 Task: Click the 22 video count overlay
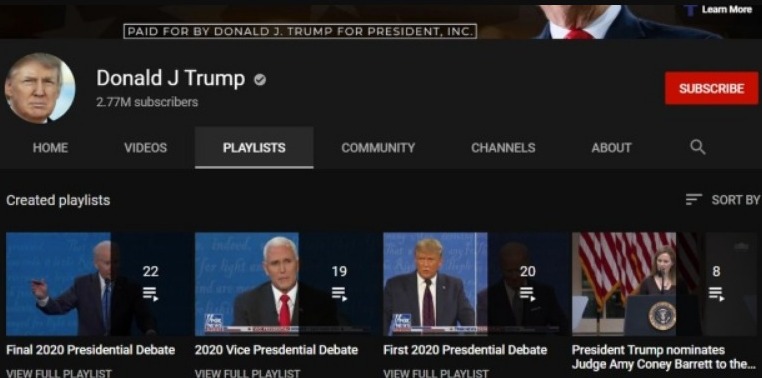coord(151,271)
